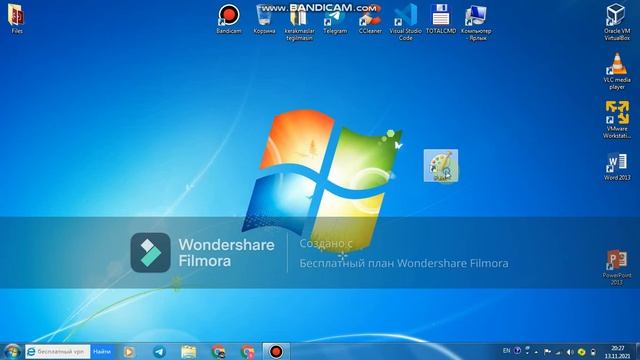The width and height of the screenshot is (640, 360).
Task: Select the TOTALCMD desktop shortcut
Action: click(x=441, y=19)
